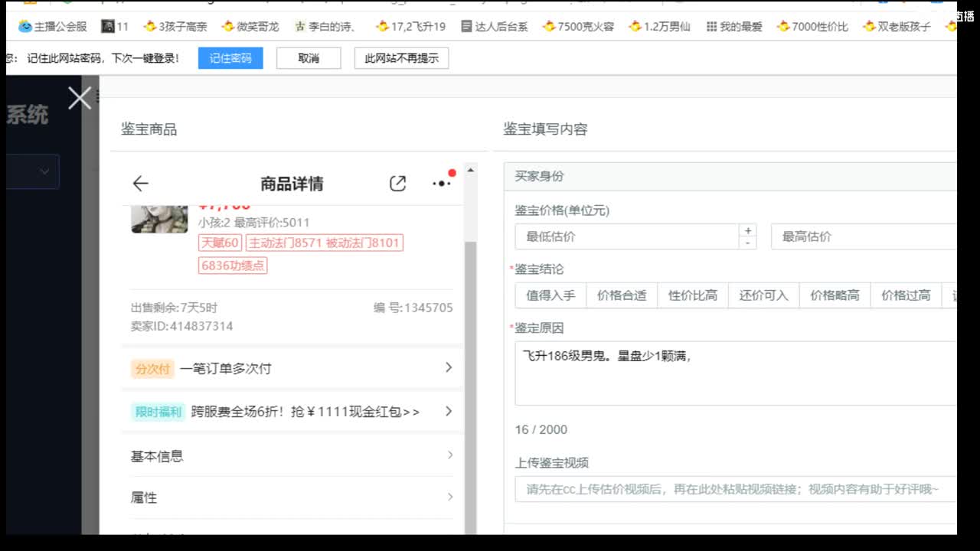Click the share icon in 商品详情 header
The width and height of the screenshot is (980, 551).
coord(397,183)
